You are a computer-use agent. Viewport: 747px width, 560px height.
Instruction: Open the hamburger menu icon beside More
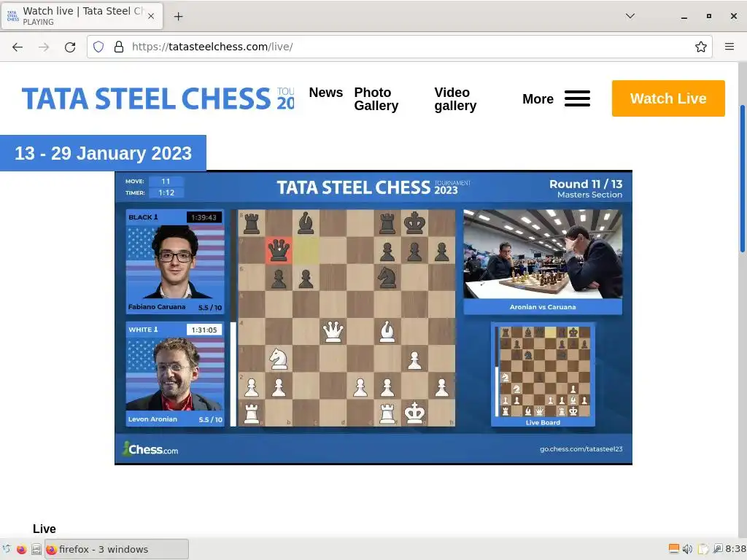[x=577, y=98]
